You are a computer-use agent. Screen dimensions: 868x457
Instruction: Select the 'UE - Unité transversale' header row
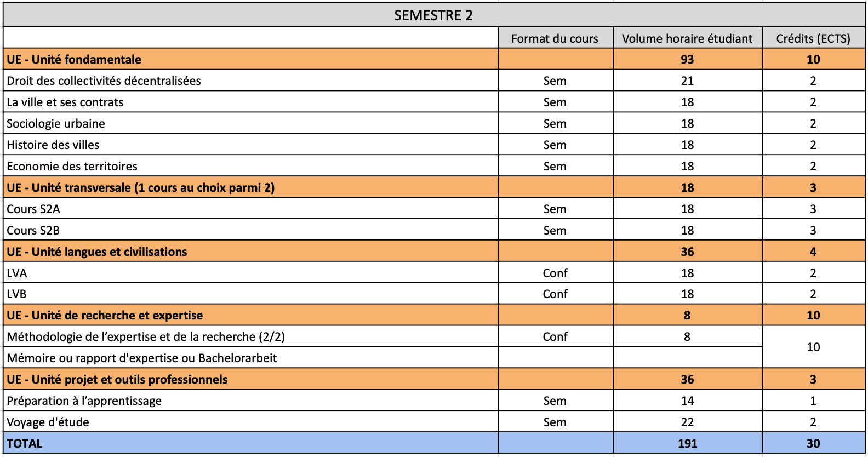click(141, 187)
